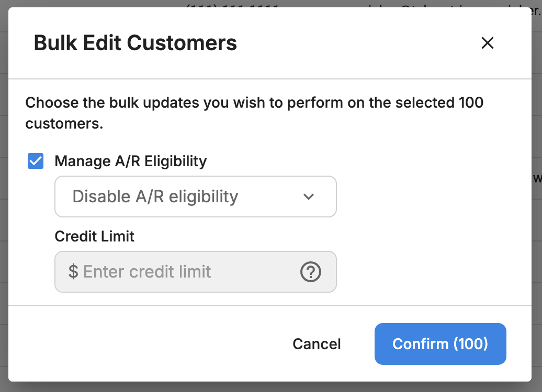Confirm bulk update for 100 customers
This screenshot has height=392, width=542.
pyautogui.click(x=440, y=343)
